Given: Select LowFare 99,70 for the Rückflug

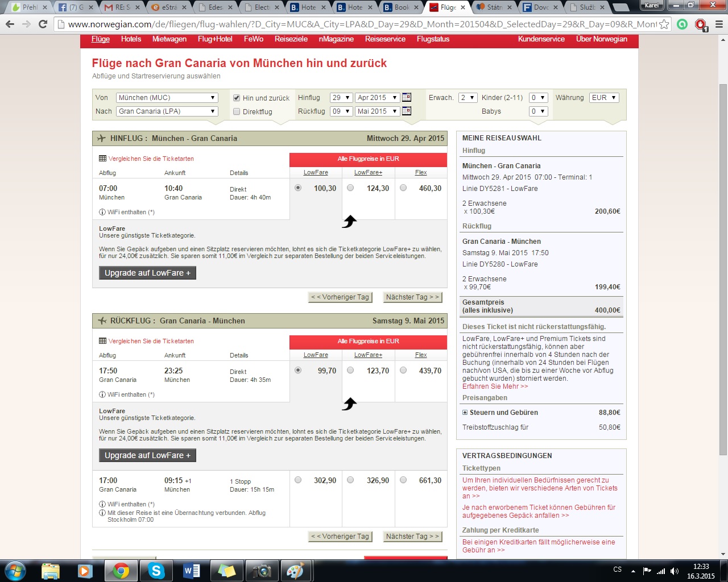Looking at the screenshot, I should pyautogui.click(x=298, y=370).
